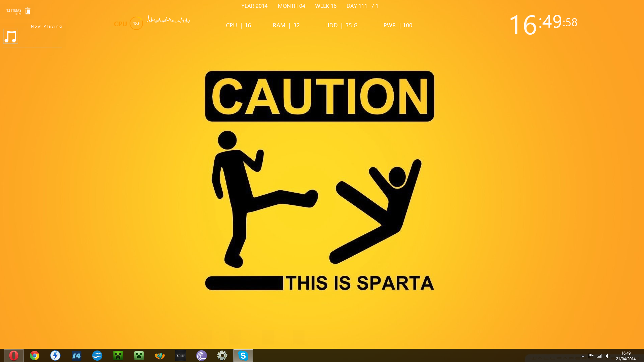Viewport: 644px width, 362px height.
Task: Click the "HDD | 35 G" stat
Action: coord(341,25)
